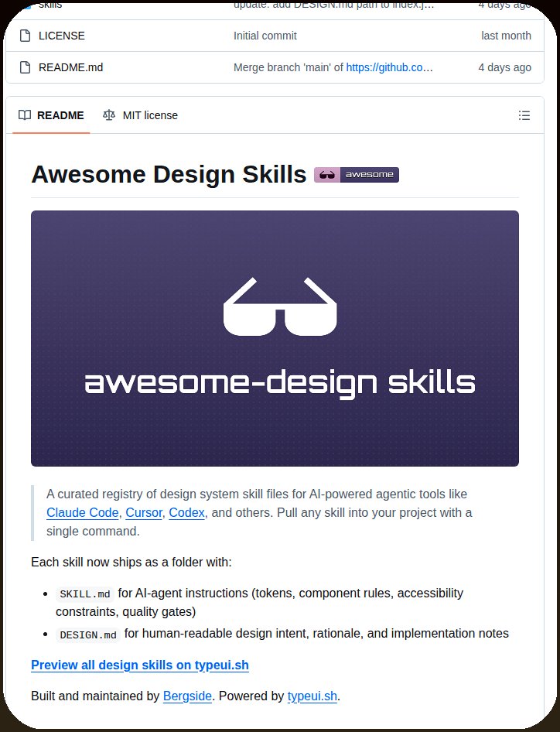Image resolution: width=560 pixels, height=732 pixels.
Task: Open 'Preview all design skills on typeui.sh'
Action: [140, 665]
